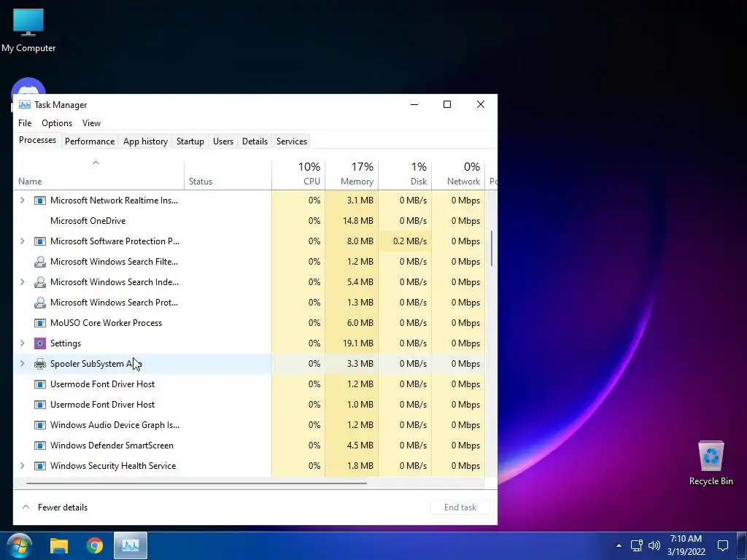Sort by the CPU column header
This screenshot has width=747, height=560.
(298, 175)
